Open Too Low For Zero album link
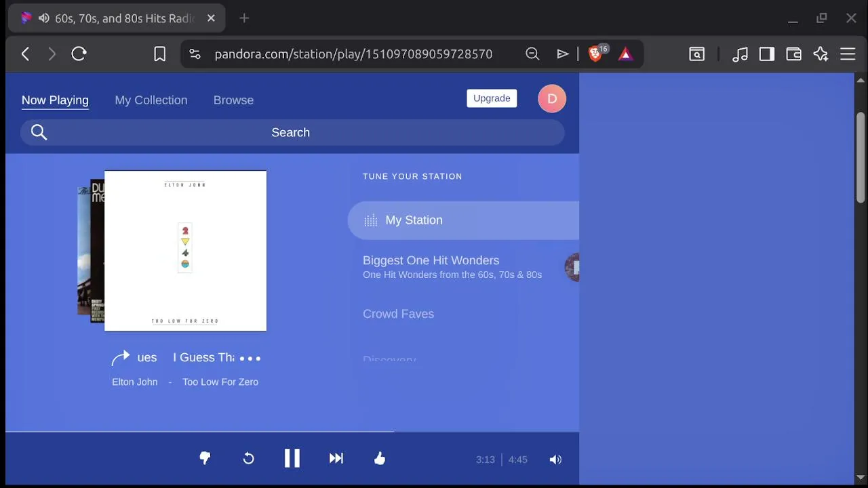This screenshot has height=488, width=868. [x=220, y=382]
